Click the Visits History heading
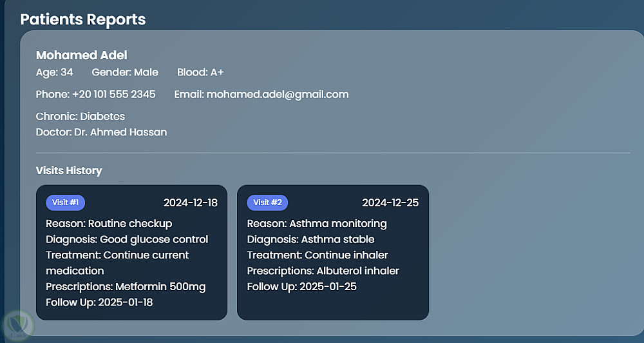 click(69, 171)
